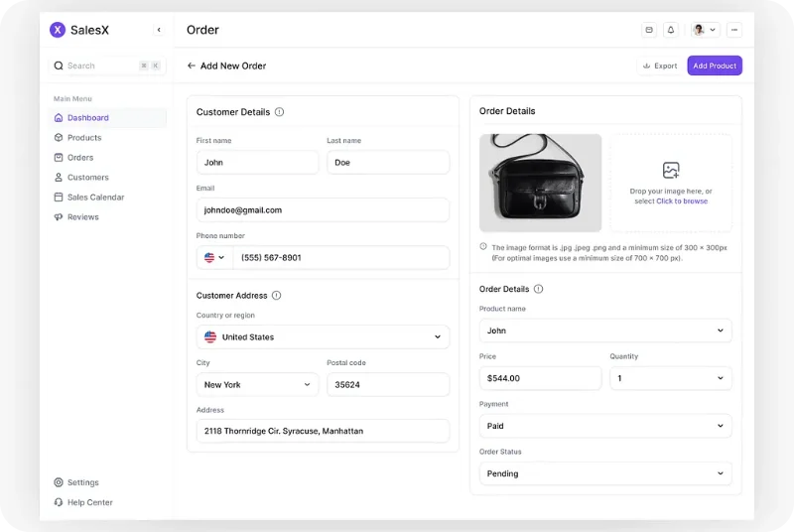Click the info icon beside Customer Address

(x=276, y=295)
